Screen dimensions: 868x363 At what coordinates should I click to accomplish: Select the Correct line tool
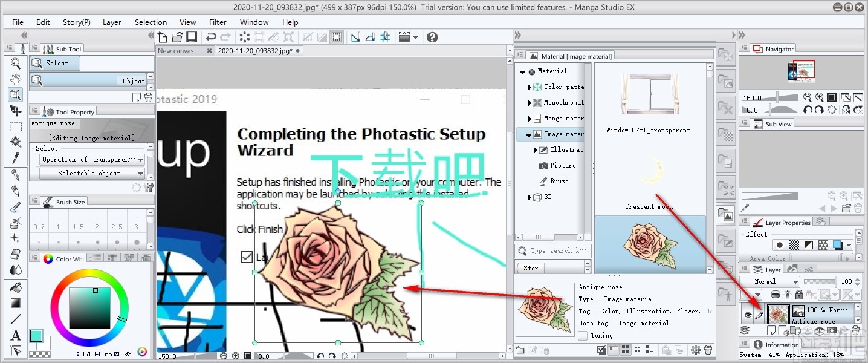16,350
